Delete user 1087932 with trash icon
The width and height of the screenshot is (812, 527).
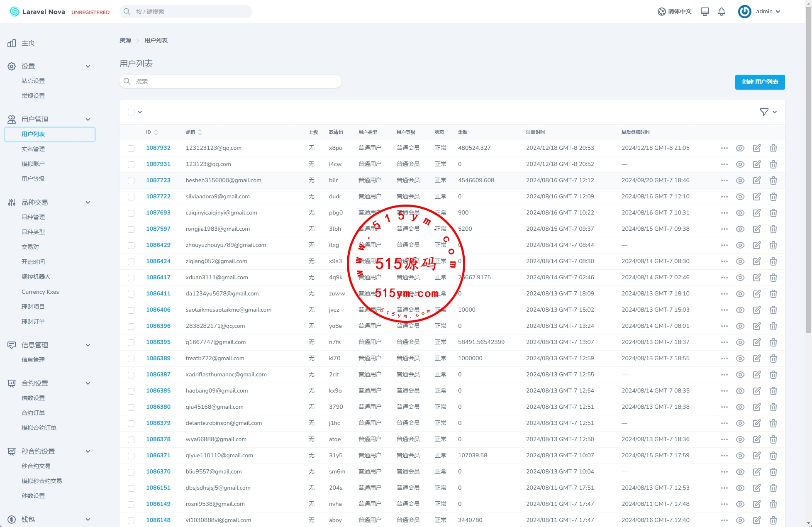tap(773, 148)
